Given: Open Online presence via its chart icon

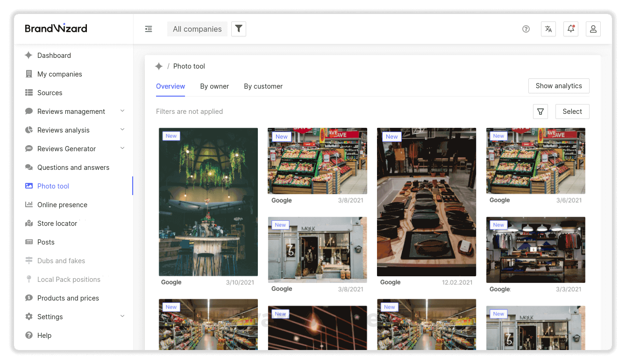Looking at the screenshot, I should point(29,204).
